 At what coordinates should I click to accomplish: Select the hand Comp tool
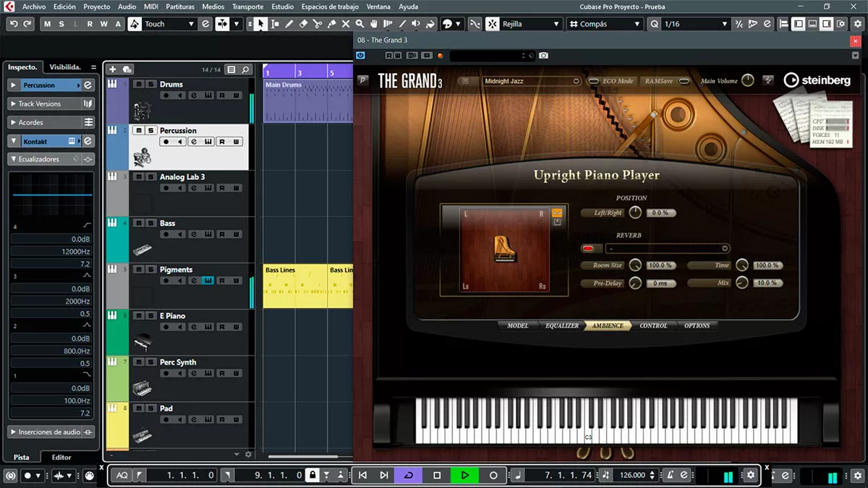[x=374, y=24]
